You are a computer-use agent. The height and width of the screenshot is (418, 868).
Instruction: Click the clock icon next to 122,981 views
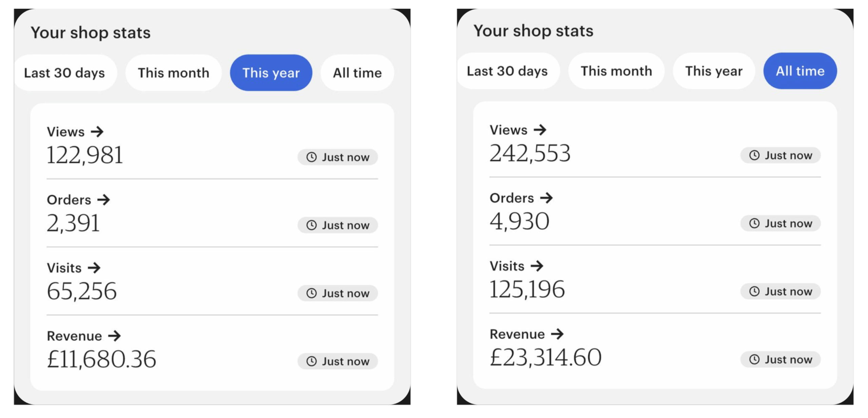(311, 157)
